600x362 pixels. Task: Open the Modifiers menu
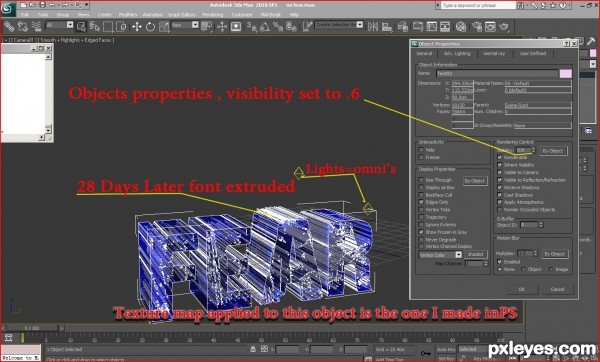[x=127, y=15]
